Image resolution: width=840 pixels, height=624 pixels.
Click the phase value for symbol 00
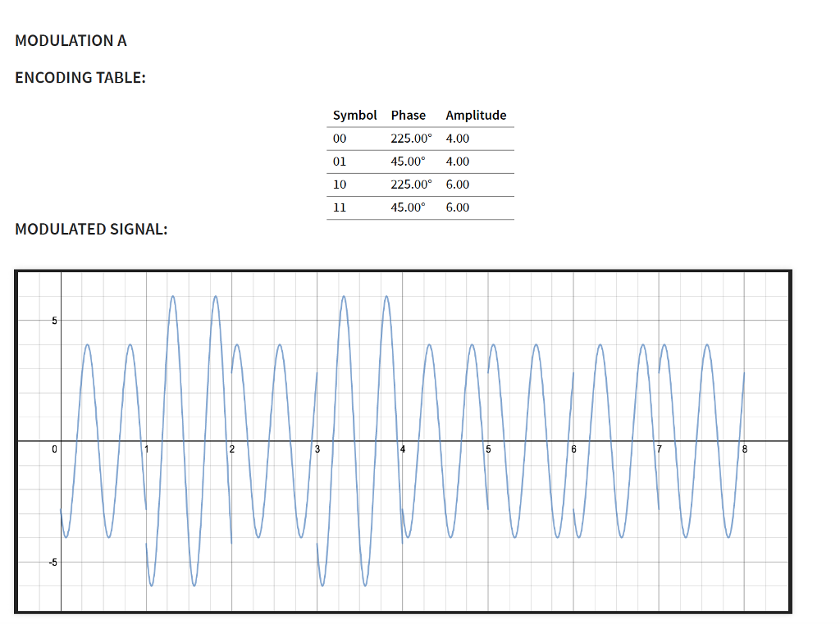(411, 139)
